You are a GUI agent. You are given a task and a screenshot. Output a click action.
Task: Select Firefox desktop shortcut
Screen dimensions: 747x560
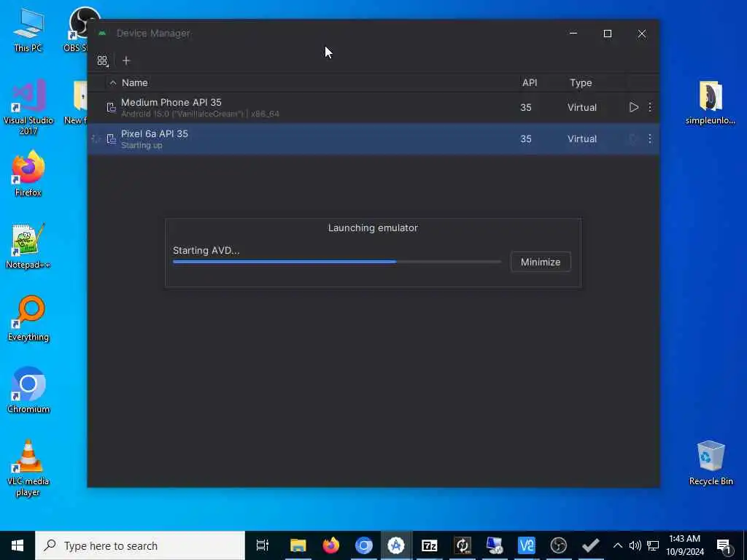click(28, 174)
